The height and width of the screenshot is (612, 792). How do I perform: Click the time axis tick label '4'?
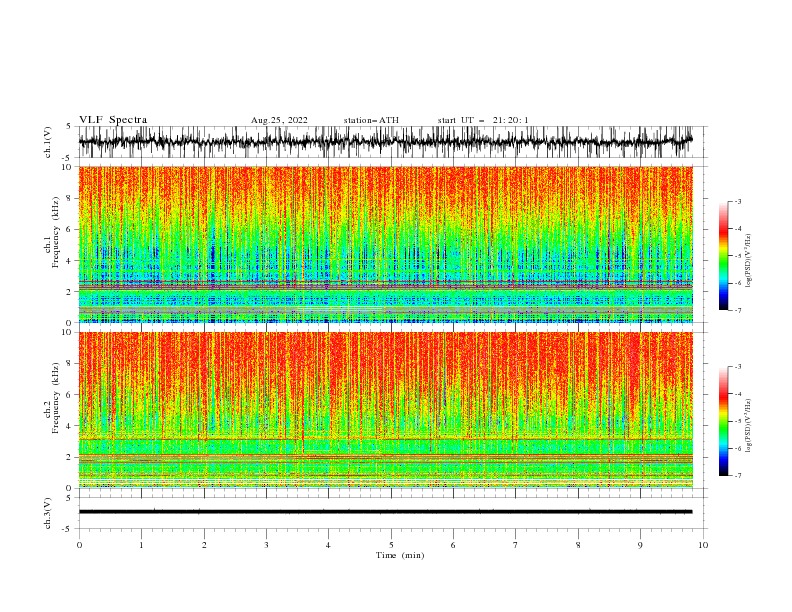point(328,545)
